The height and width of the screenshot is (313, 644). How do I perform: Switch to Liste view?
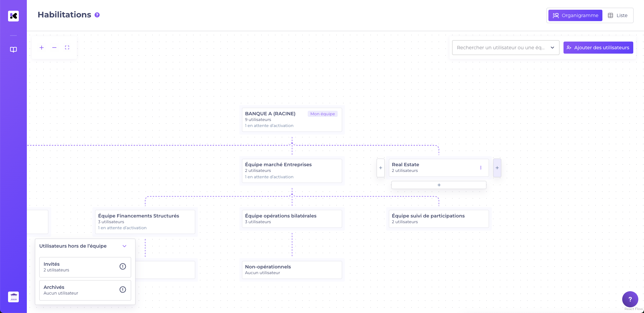pyautogui.click(x=618, y=15)
